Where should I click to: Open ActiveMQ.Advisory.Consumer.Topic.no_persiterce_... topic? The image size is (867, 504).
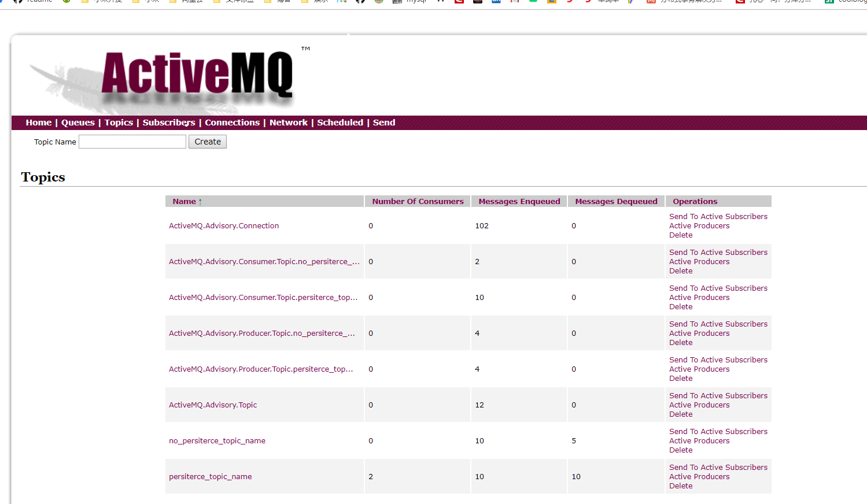[264, 262]
